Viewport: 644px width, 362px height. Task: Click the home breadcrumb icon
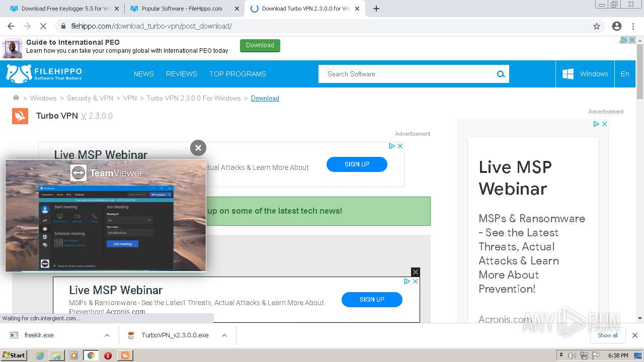pos(16,98)
